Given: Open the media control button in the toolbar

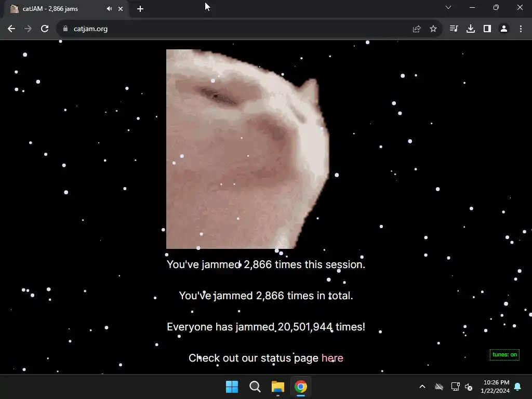Looking at the screenshot, I should tap(454, 29).
